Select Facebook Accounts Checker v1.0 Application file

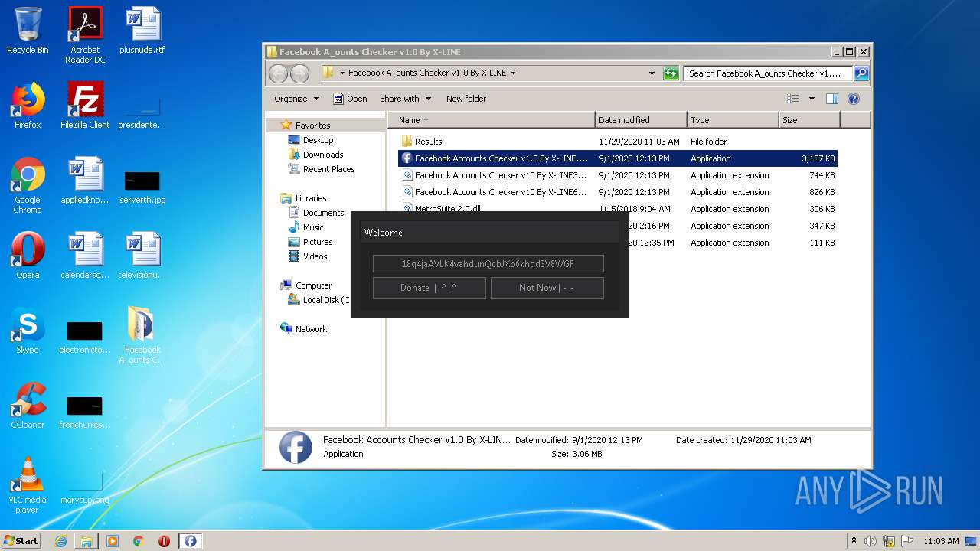618,158
